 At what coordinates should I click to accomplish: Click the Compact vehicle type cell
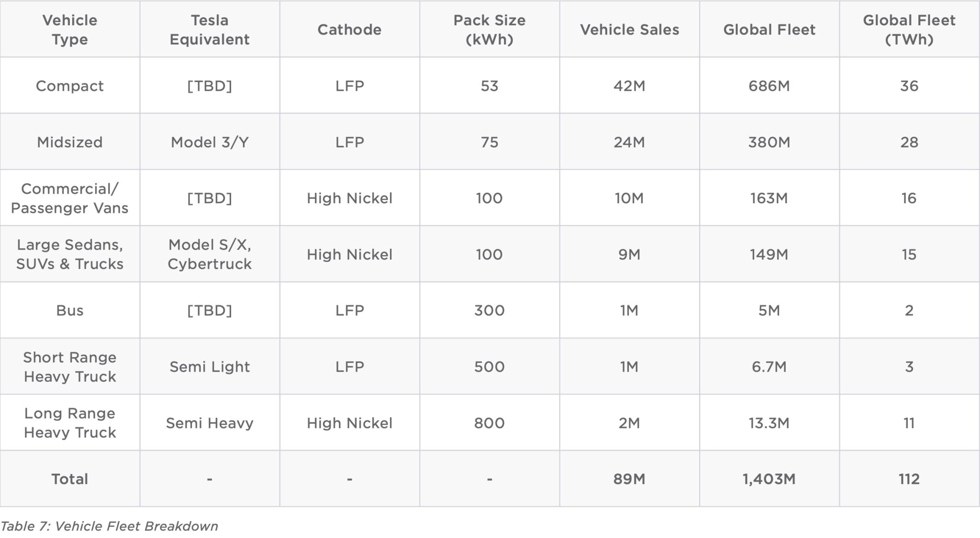tap(70, 86)
